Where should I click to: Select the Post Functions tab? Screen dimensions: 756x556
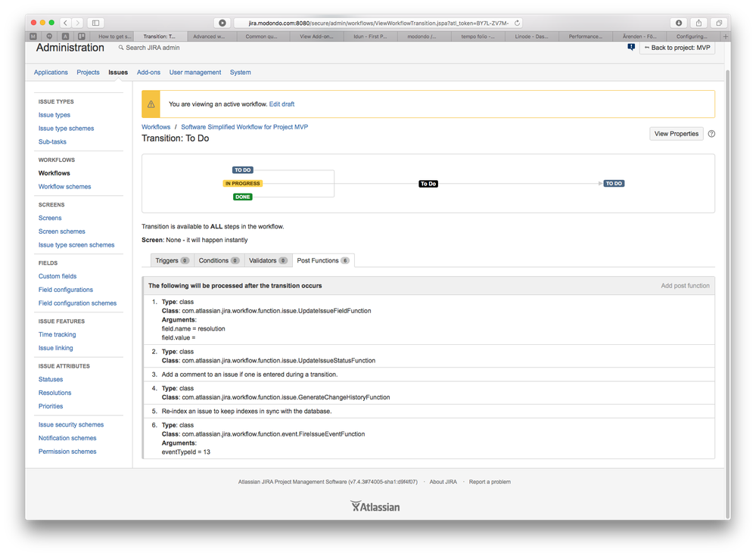322,261
